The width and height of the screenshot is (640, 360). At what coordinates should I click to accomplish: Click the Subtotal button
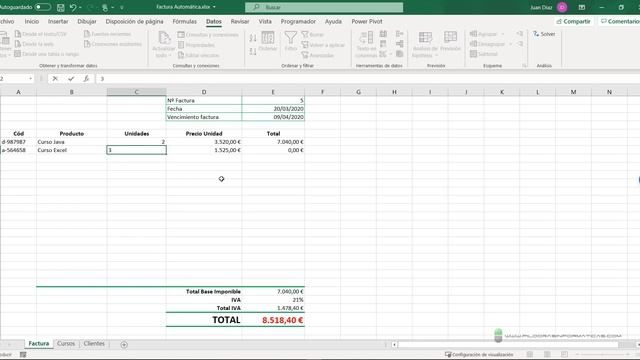click(484, 53)
